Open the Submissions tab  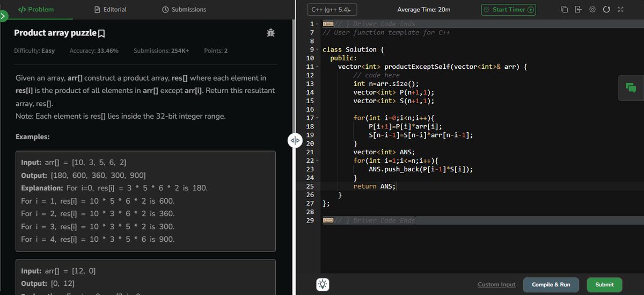(184, 10)
